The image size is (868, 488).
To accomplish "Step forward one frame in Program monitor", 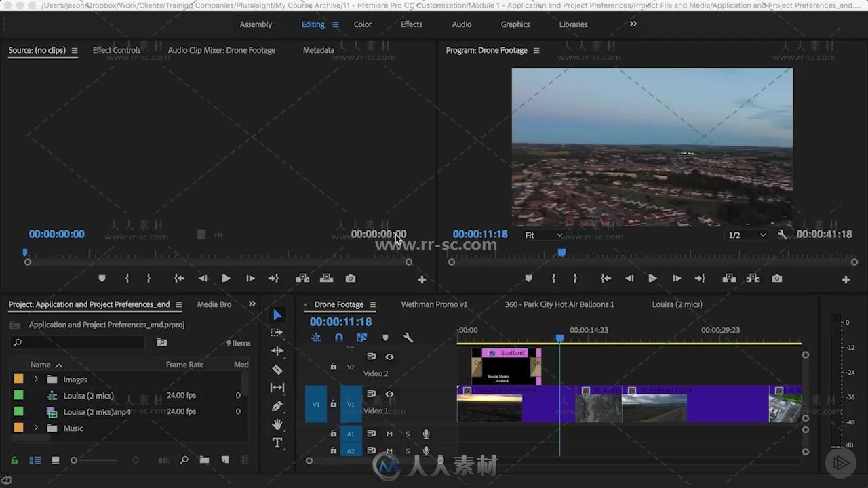I will 677,279.
